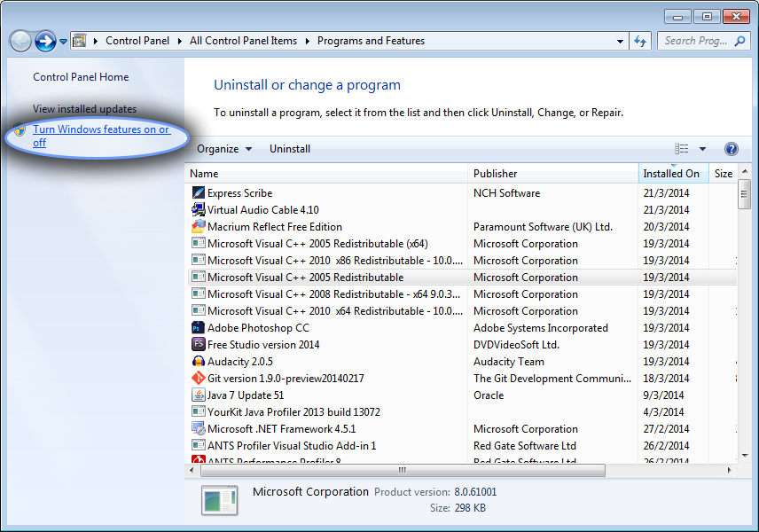Viewport: 759px width, 532px height.
Task: Click icon of Visual C++ 2005 Redistributable (x64)
Action: coord(198,243)
